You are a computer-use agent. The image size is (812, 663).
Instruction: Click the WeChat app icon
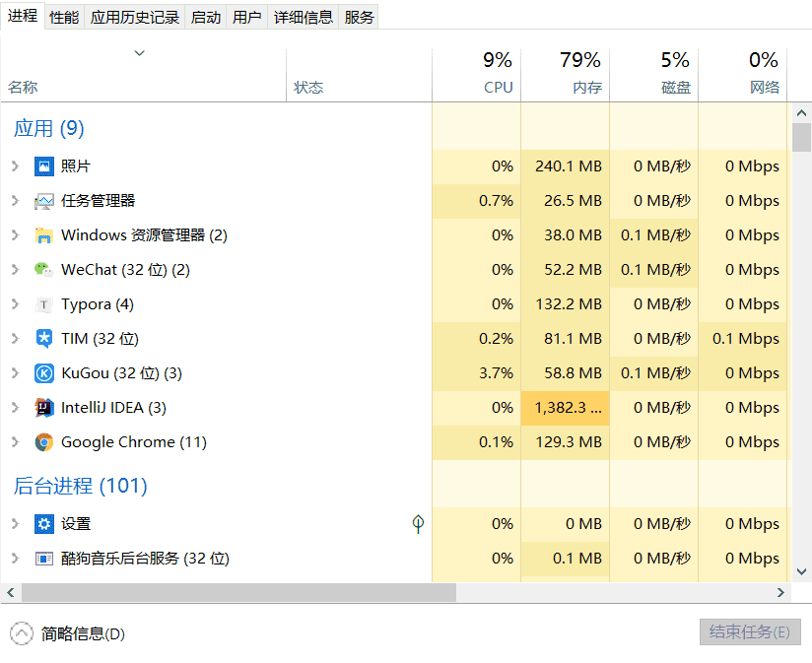pos(44,270)
